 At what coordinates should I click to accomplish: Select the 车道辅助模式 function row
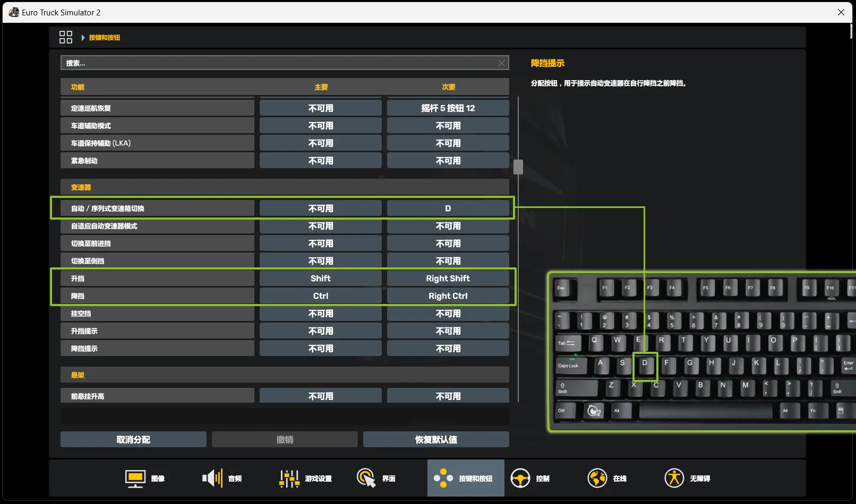157,126
